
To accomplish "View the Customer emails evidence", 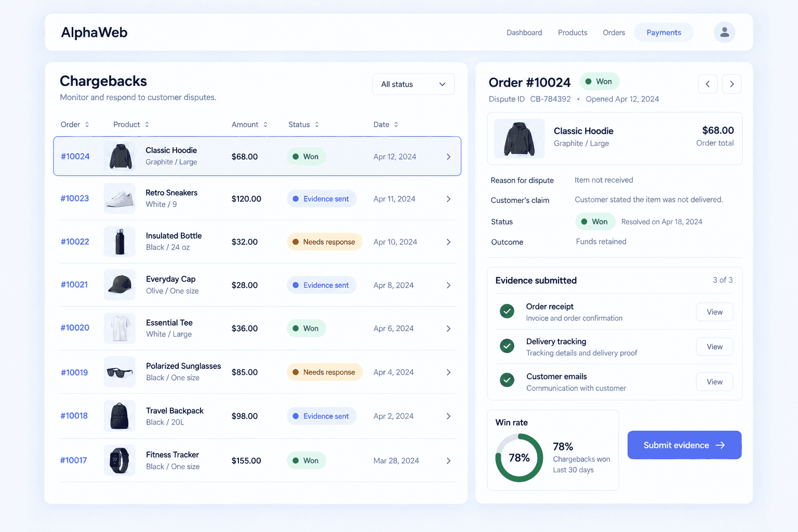I will tap(714, 382).
